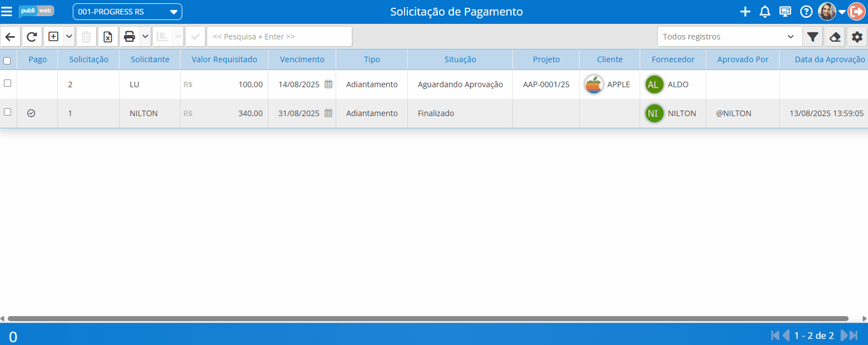Clear filters with the eraser icon
The image size is (868, 345).
(x=835, y=37)
